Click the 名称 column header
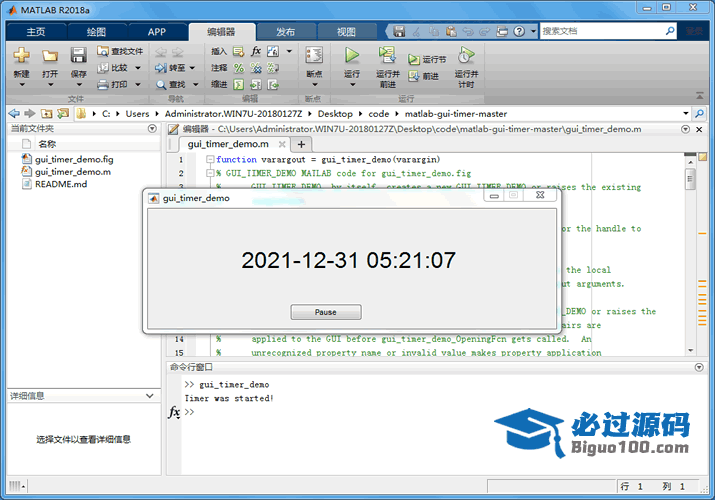The image size is (715, 500). pyautogui.click(x=47, y=144)
